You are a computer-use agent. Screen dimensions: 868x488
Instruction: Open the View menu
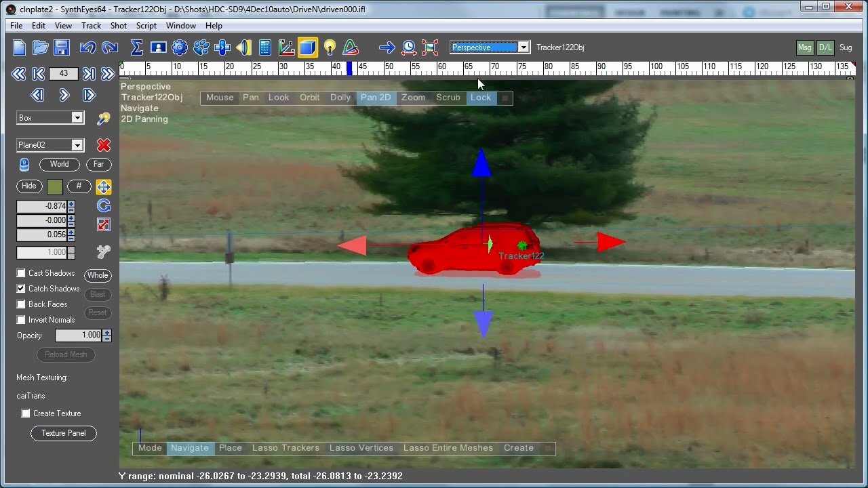point(63,26)
